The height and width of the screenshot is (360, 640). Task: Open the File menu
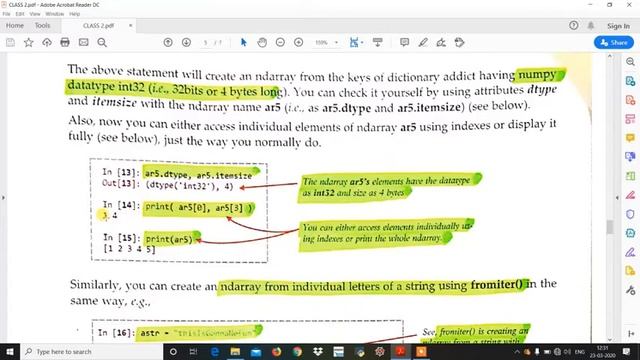[x=6, y=14]
